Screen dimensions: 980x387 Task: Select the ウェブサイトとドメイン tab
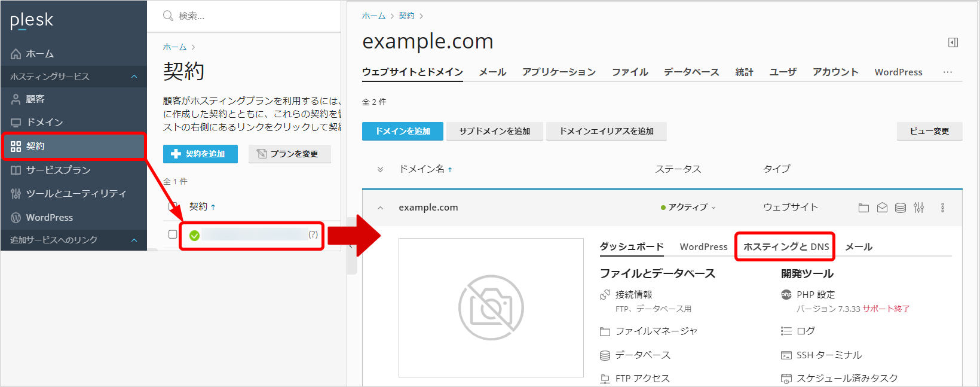pos(412,72)
